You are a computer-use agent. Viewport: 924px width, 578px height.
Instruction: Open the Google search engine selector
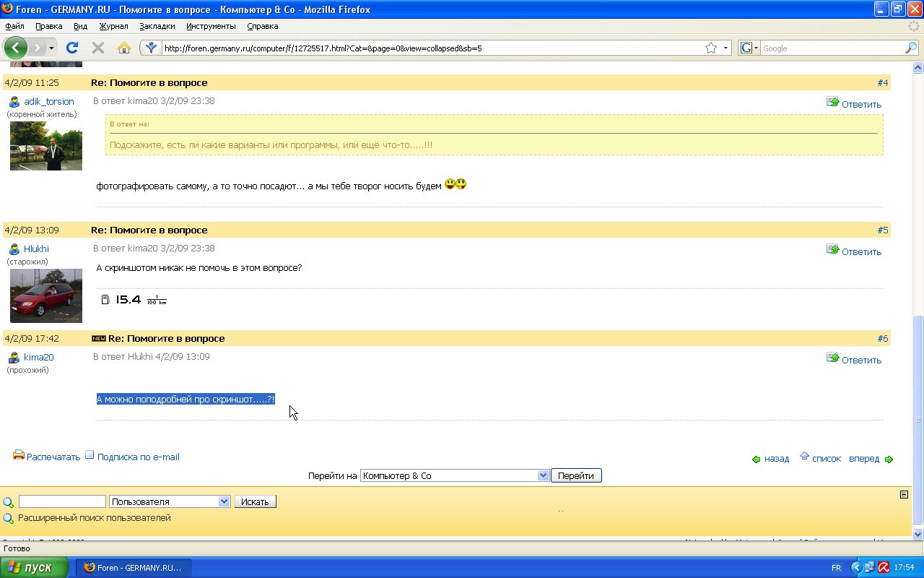(749, 48)
